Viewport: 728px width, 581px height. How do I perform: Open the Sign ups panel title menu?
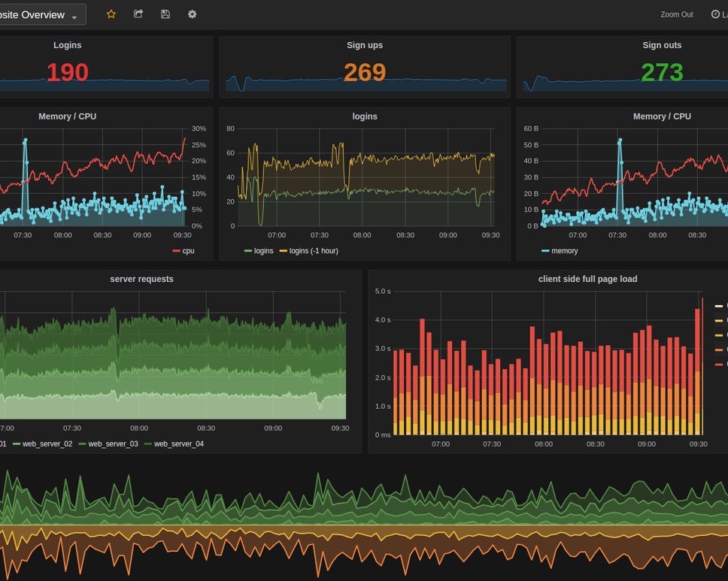[x=365, y=45]
